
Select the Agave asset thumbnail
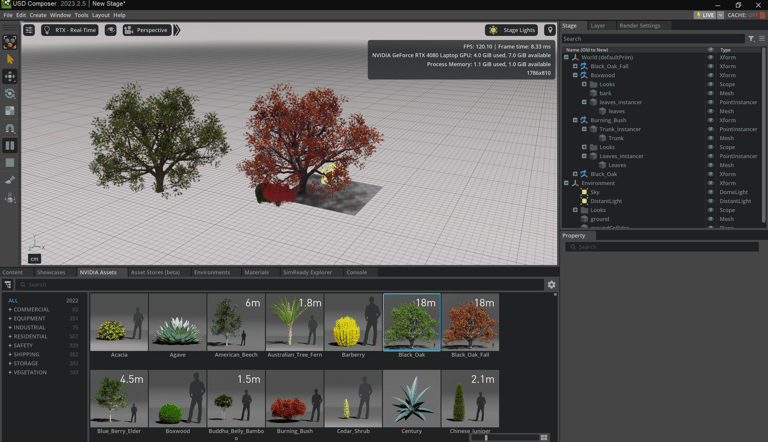tap(178, 322)
